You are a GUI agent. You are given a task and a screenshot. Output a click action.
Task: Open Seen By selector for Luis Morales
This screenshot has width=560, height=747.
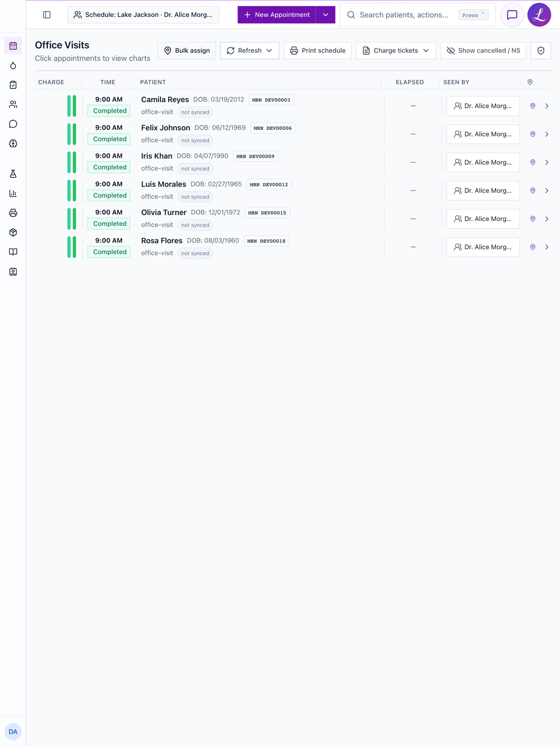pos(483,191)
